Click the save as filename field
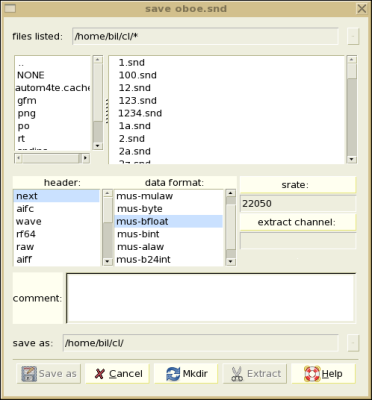 [201, 343]
